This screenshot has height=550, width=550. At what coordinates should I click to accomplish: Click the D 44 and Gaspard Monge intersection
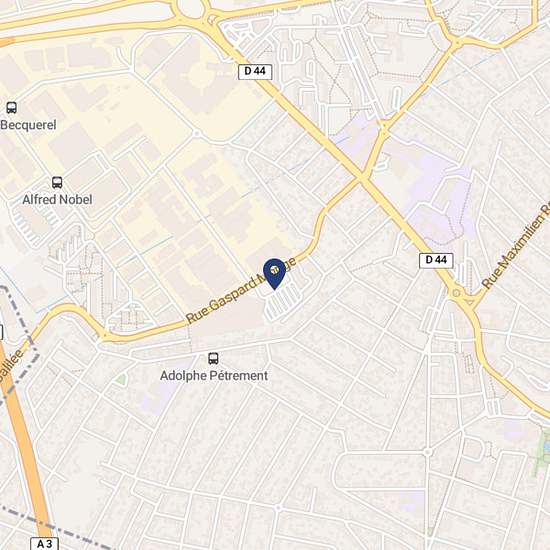click(x=362, y=178)
